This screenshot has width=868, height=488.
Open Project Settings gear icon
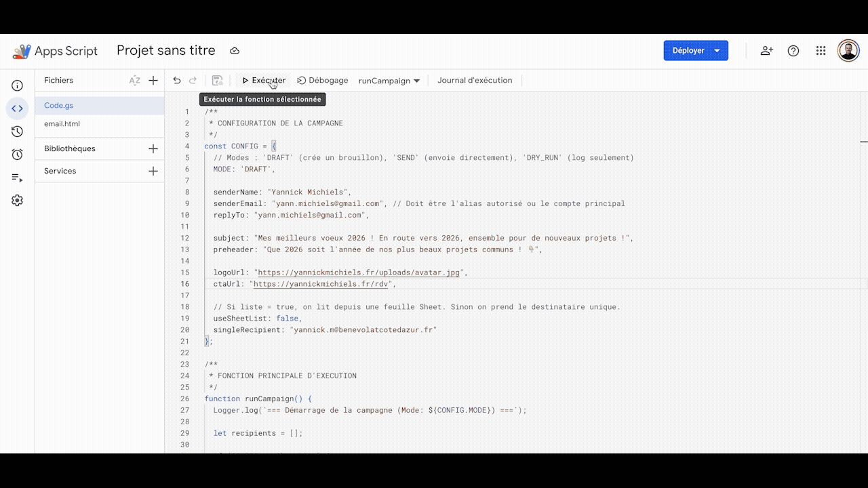pos(18,201)
